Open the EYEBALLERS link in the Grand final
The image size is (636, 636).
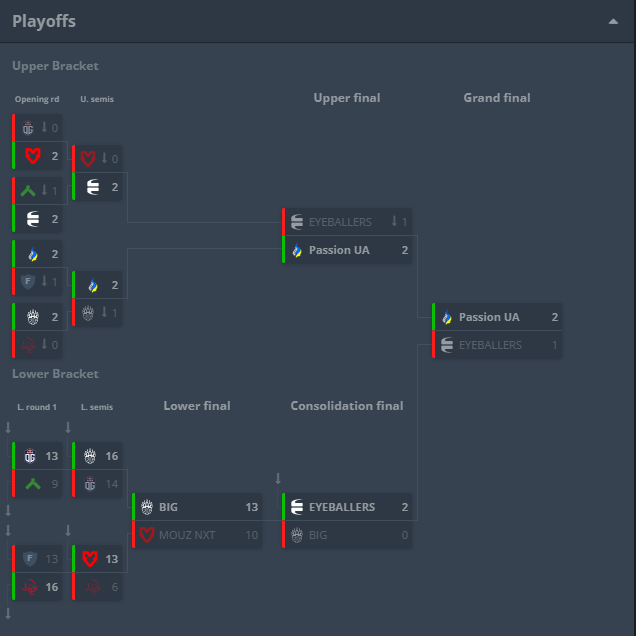490,345
